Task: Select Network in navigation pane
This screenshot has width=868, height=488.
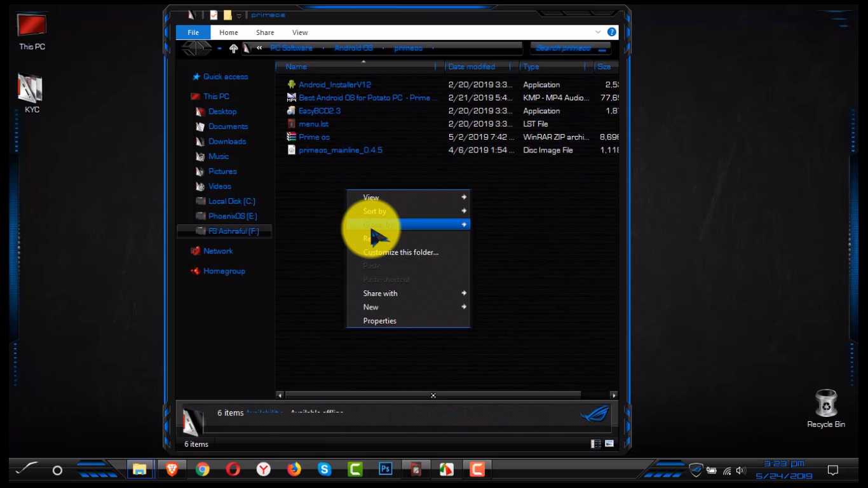Action: 218,251
